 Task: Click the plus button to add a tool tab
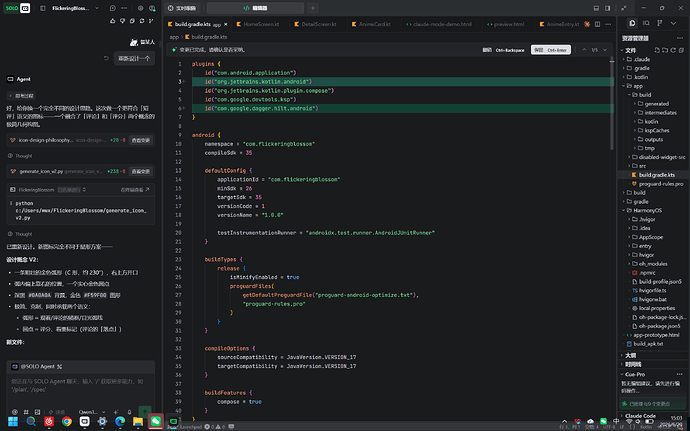[x=312, y=8]
